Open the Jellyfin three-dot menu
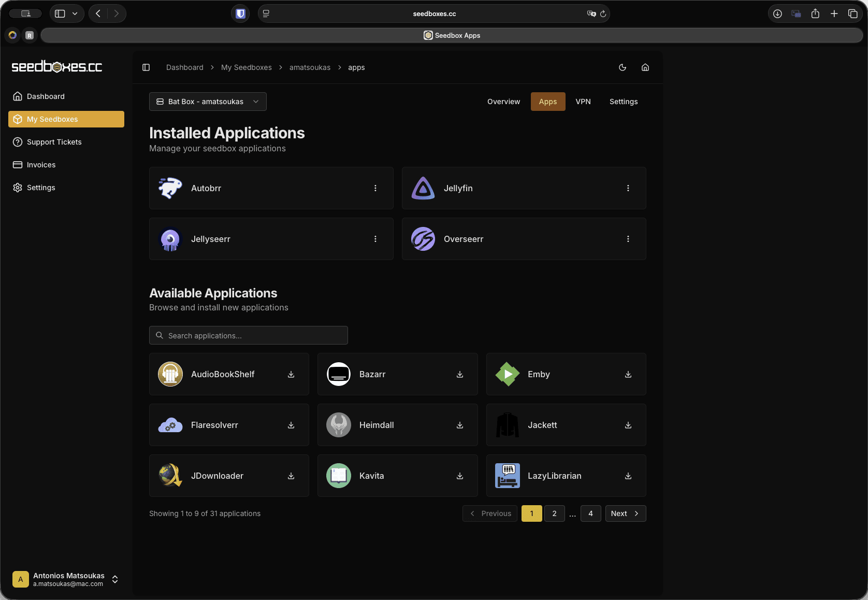This screenshot has width=868, height=600. point(628,188)
